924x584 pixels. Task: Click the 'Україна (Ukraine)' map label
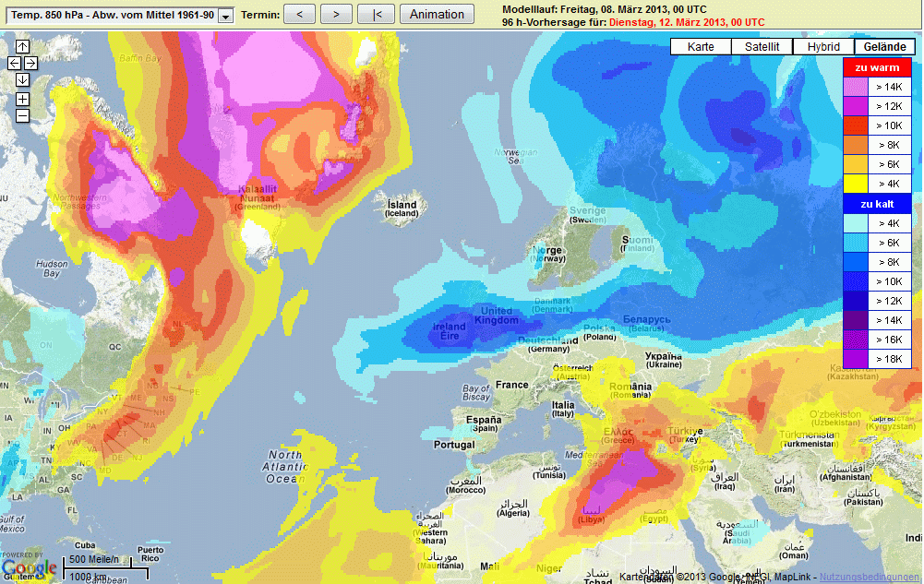[x=664, y=361]
